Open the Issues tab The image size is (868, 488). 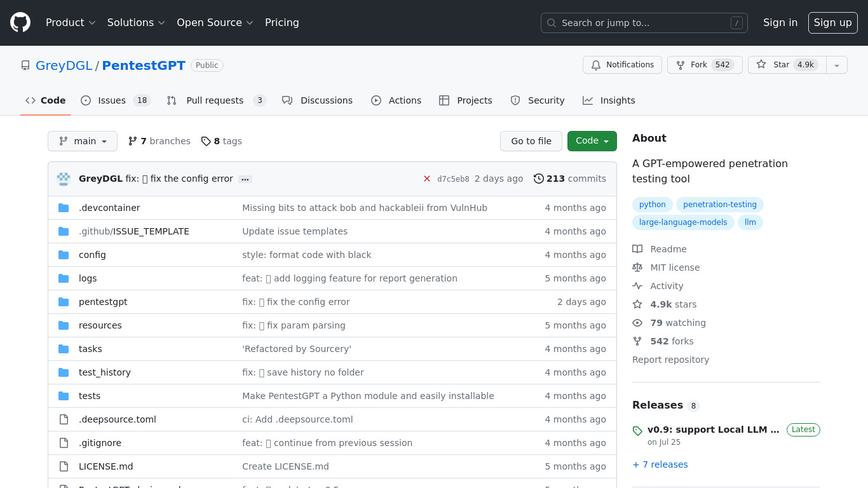(x=116, y=100)
